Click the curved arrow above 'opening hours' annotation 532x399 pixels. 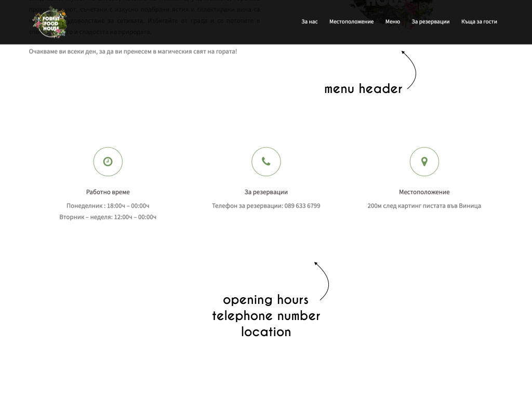pyautogui.click(x=324, y=280)
